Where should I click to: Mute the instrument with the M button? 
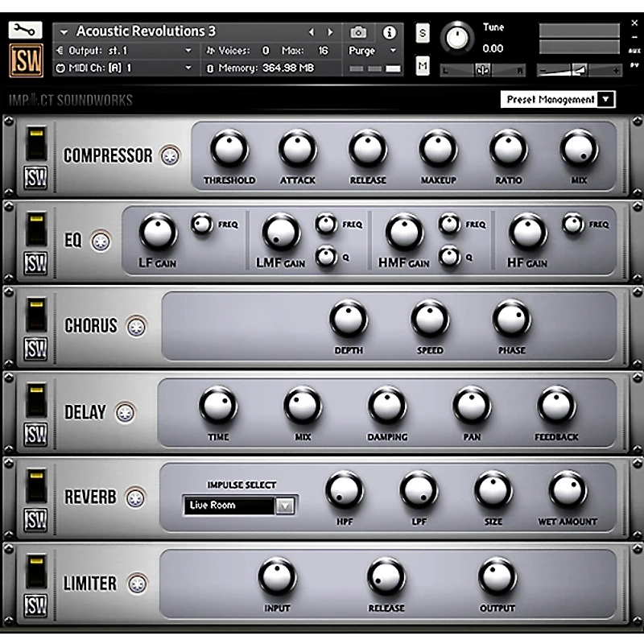422,64
